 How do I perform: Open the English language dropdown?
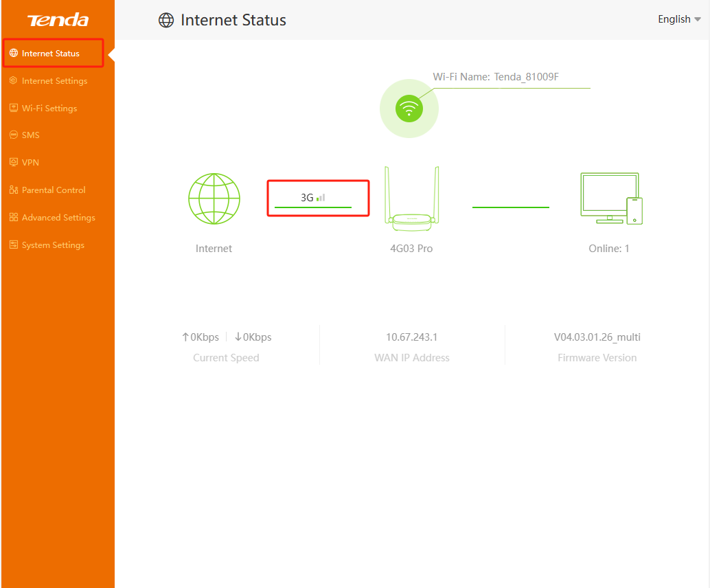[x=678, y=19]
